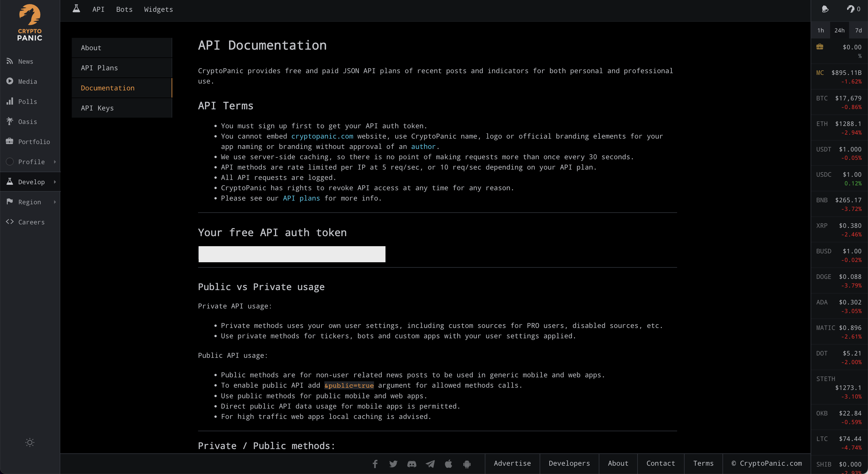
Task: Select Documentation in the side menu
Action: click(x=122, y=88)
